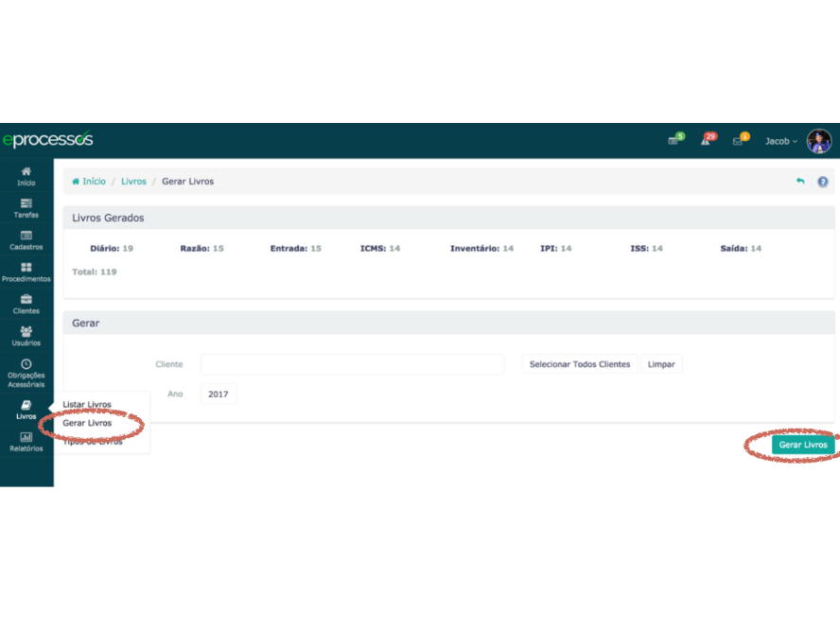This screenshot has height=631, width=840.
Task: Open the tasks icon with green badge 5
Action: coord(674,141)
